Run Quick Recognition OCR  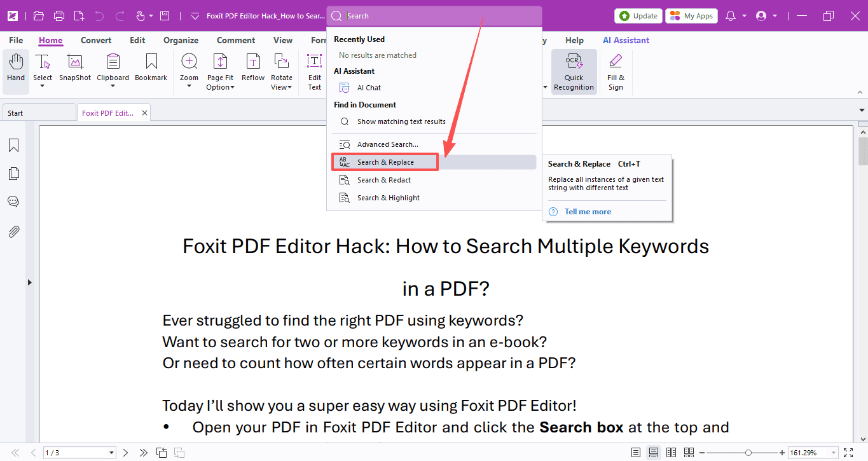pos(574,71)
